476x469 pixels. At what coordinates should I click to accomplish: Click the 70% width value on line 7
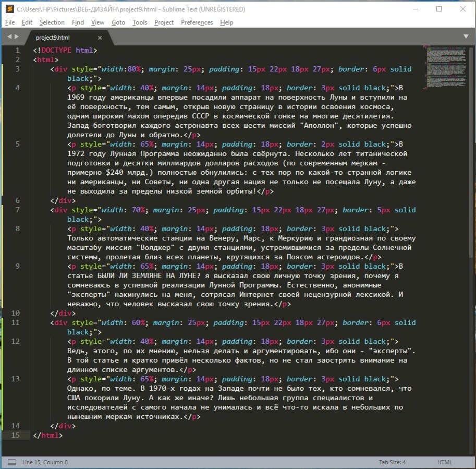click(138, 210)
